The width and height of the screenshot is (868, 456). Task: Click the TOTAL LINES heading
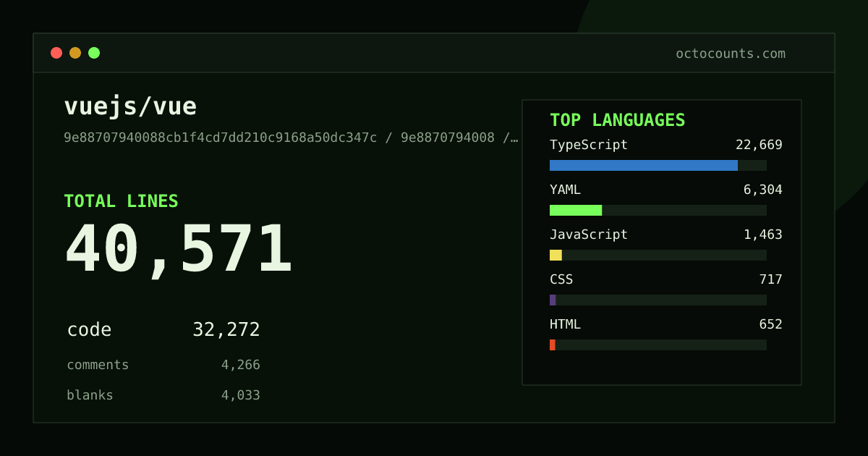click(x=121, y=201)
